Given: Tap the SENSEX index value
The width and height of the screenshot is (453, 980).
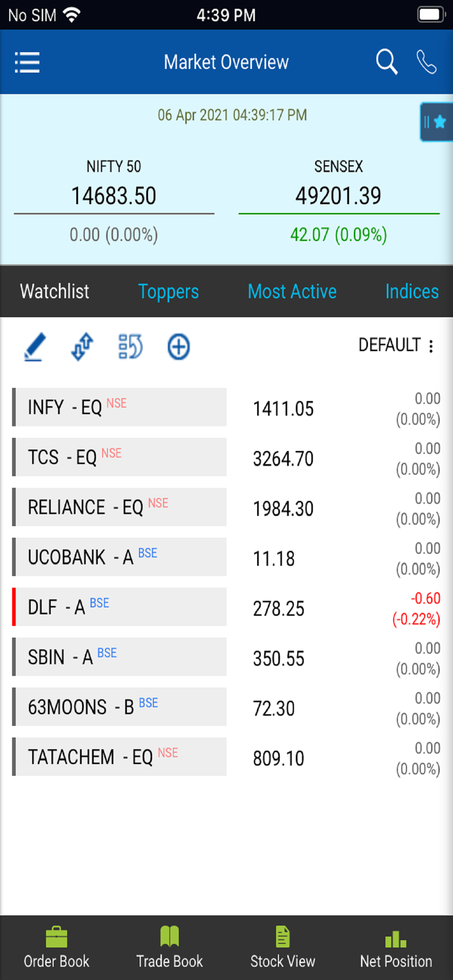Looking at the screenshot, I should pyautogui.click(x=338, y=196).
